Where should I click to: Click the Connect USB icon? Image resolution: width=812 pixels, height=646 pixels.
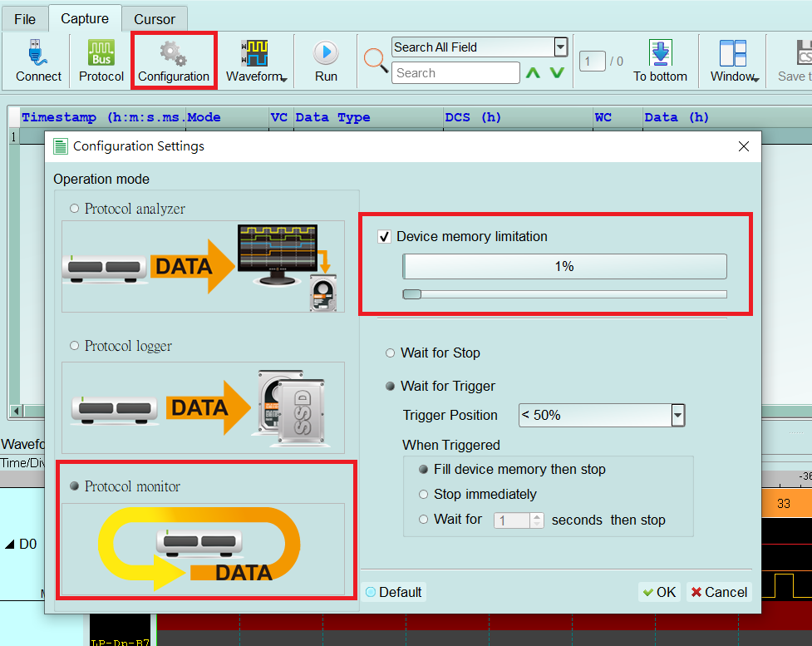point(37,53)
